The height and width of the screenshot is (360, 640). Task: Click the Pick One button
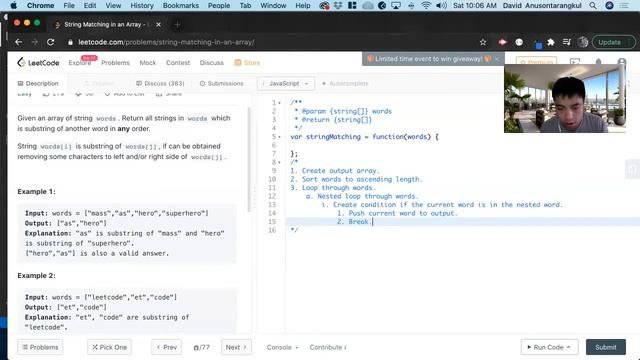point(109,347)
